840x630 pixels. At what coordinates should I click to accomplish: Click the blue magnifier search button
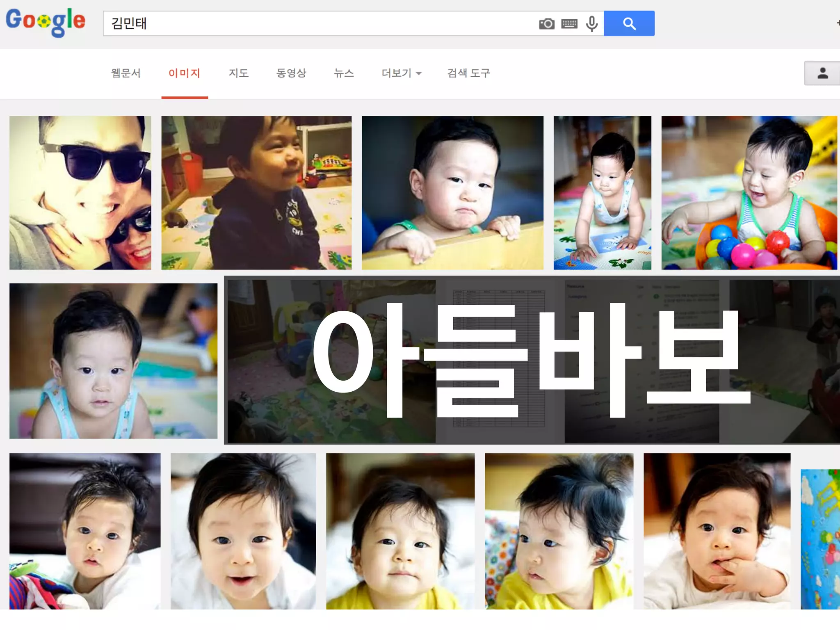[x=629, y=23]
